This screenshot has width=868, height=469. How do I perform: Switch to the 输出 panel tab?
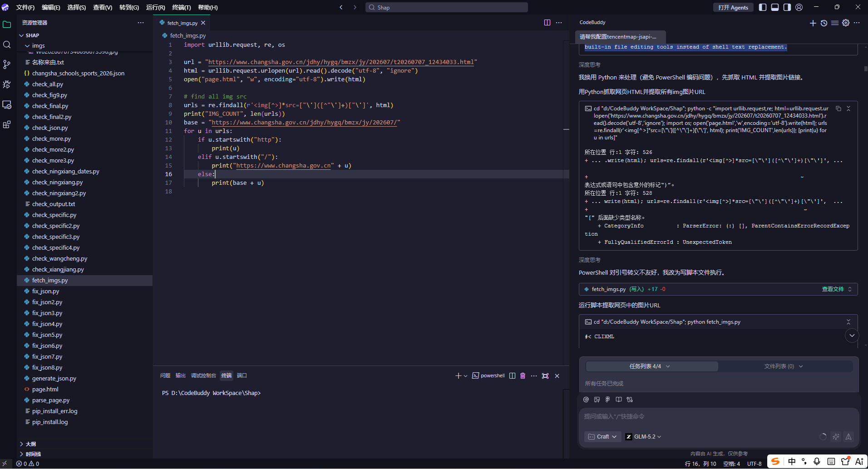[181, 375]
